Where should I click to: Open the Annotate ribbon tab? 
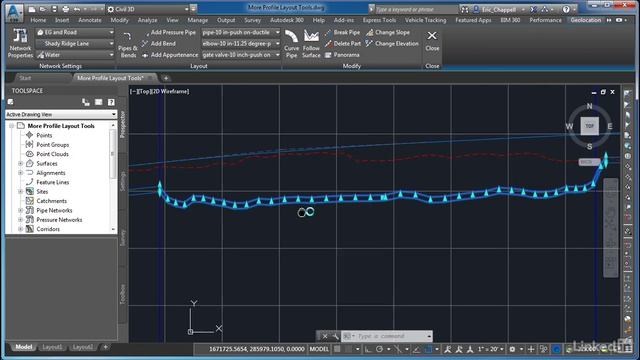click(x=90, y=20)
